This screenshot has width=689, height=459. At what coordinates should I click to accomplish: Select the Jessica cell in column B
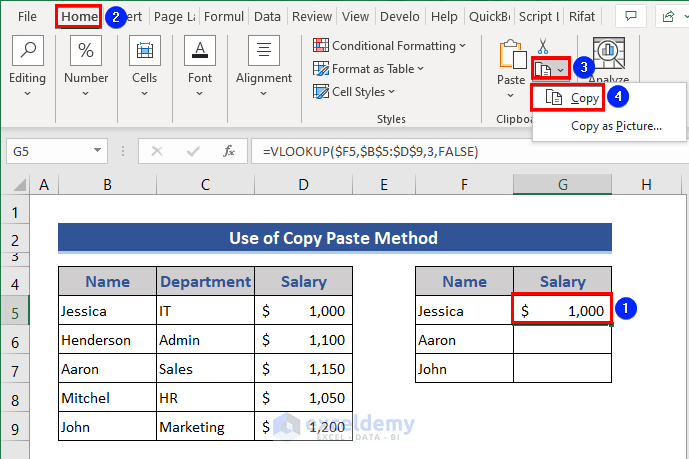108,311
